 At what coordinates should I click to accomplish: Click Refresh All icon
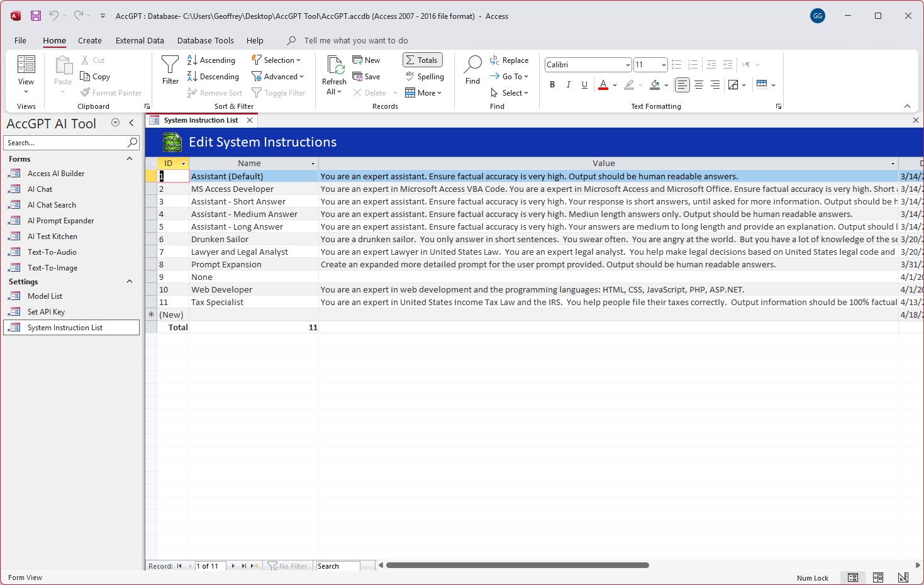pos(334,65)
